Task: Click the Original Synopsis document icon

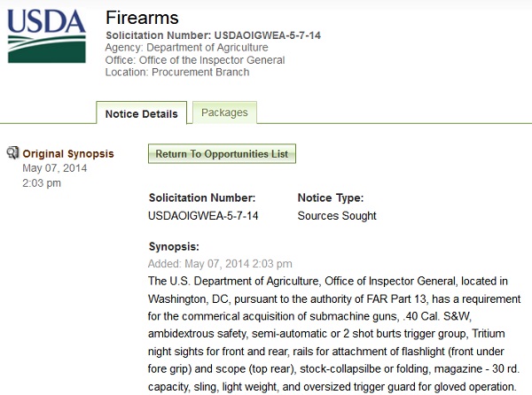Action: pyautogui.click(x=12, y=153)
